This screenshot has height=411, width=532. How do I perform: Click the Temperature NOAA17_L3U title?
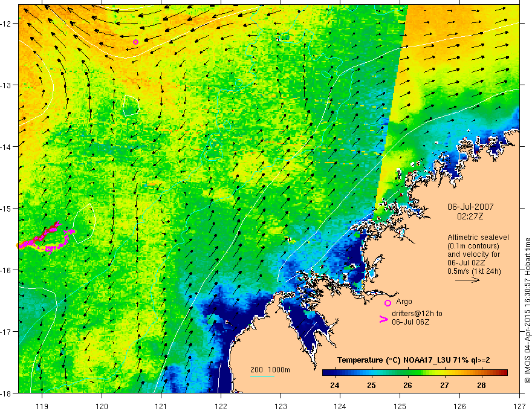point(414,360)
